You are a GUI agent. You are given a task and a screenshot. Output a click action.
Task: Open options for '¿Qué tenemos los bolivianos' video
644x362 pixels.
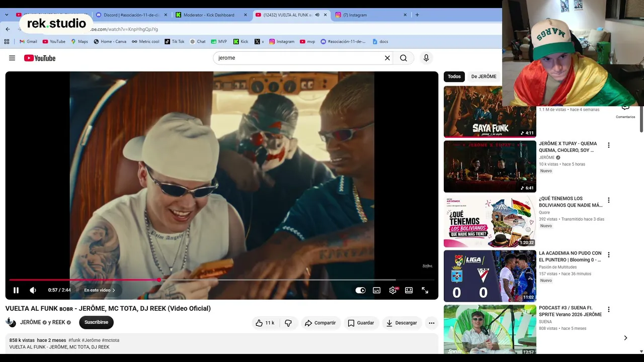pyautogui.click(x=609, y=200)
